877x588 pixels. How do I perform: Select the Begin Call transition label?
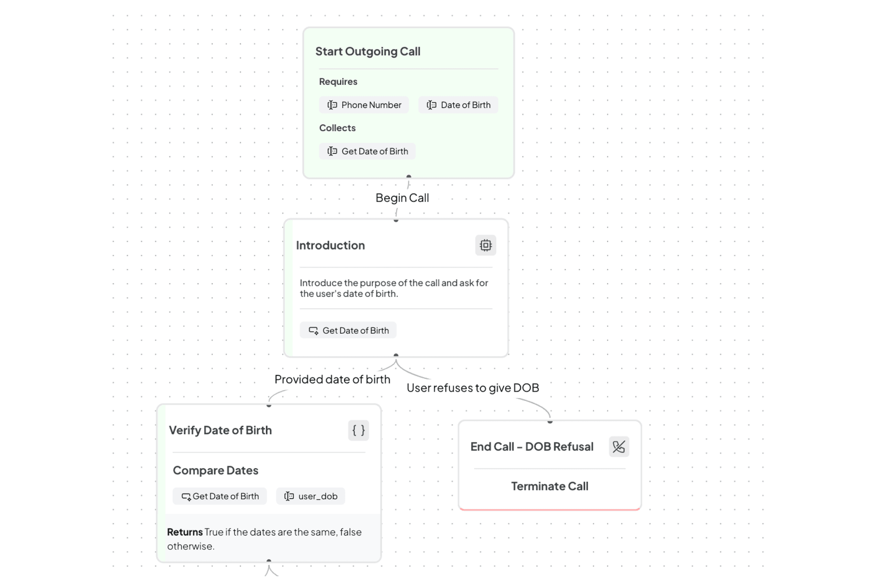[x=402, y=198]
